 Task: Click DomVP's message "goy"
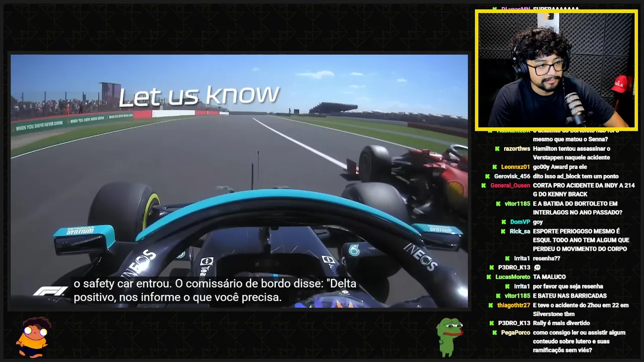(538, 222)
